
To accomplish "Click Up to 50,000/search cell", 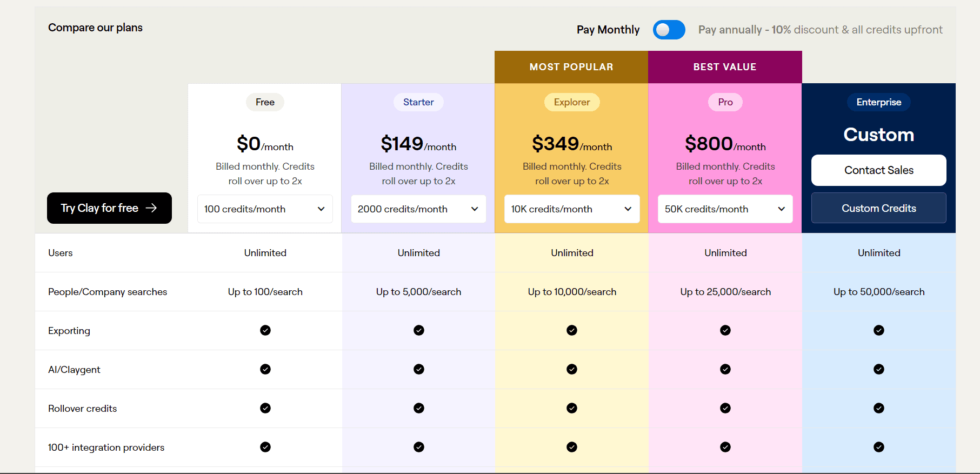I will click(879, 292).
